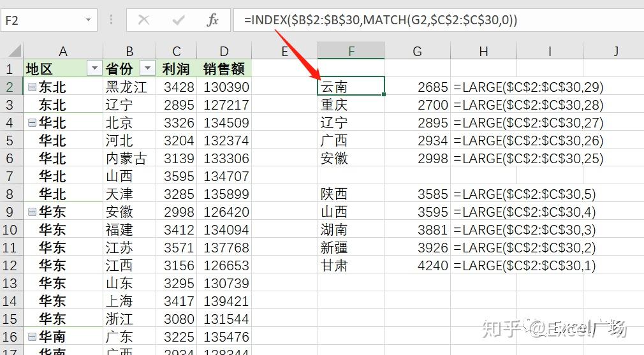Select the cell containing 天津
This screenshot has width=644, height=355.
pyautogui.click(x=129, y=194)
